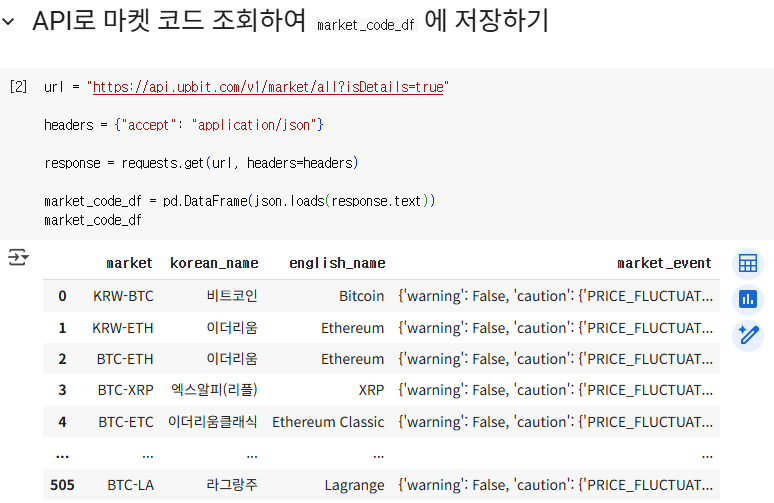Collapse the API market code section chevron
The height and width of the screenshot is (503, 774).
(8, 22)
